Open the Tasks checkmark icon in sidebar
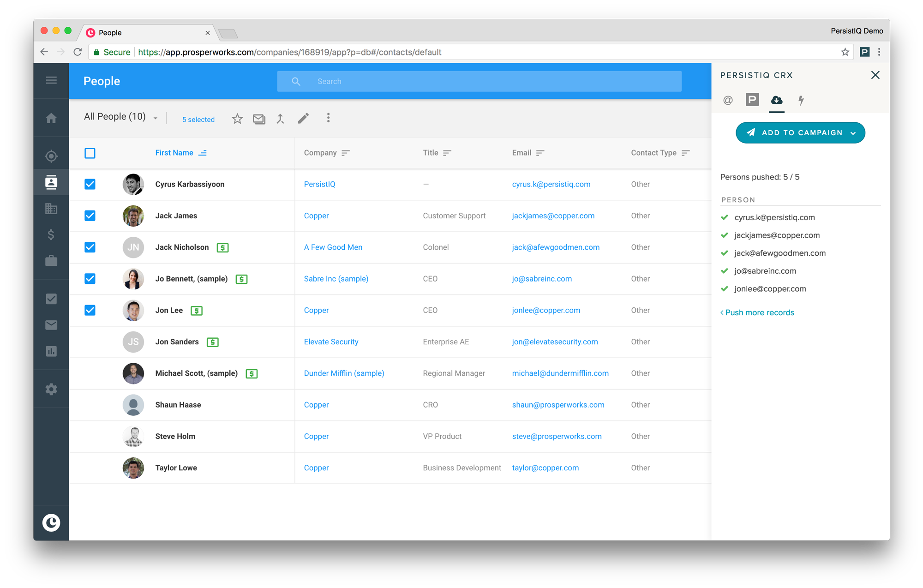Viewport: 923px width, 588px height. pyautogui.click(x=51, y=299)
